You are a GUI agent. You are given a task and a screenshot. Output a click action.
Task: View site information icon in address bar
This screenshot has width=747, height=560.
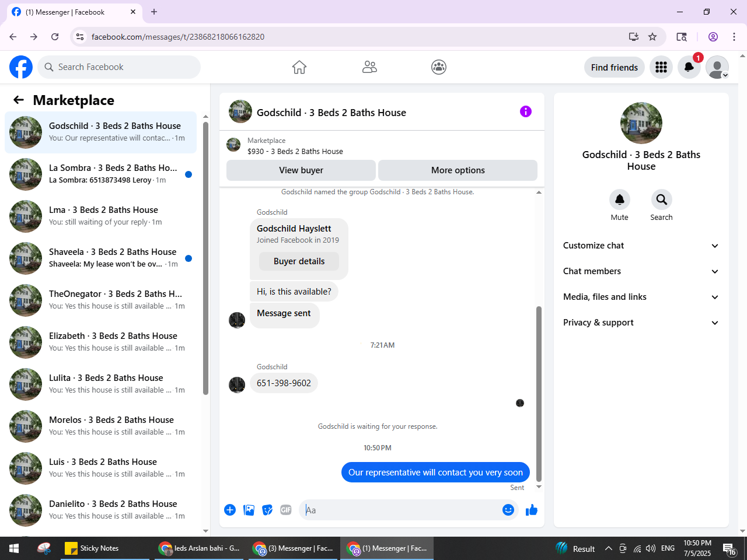(x=80, y=37)
